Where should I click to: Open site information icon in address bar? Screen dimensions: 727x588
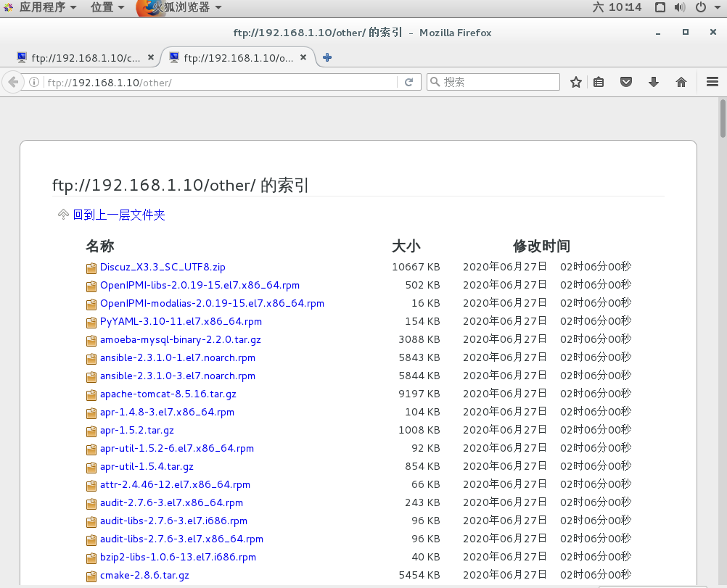click(34, 83)
